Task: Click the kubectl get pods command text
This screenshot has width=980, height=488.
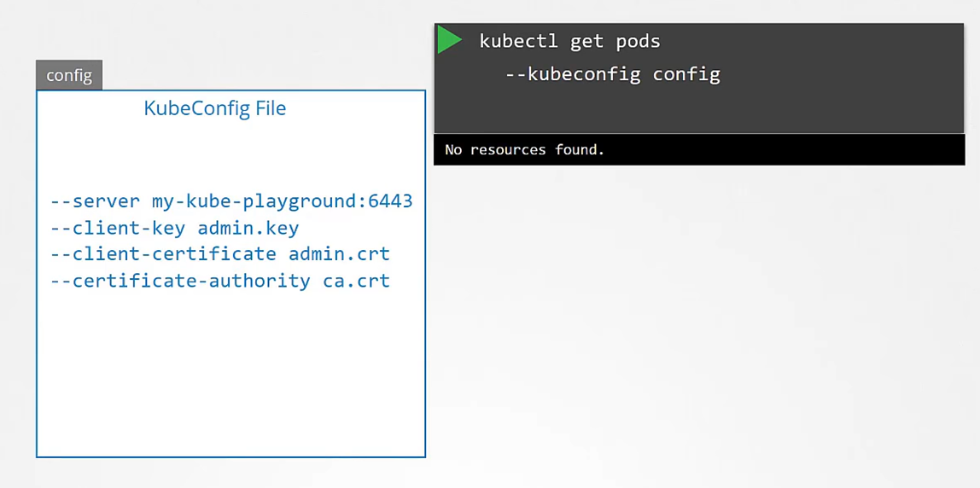Action: pyautogui.click(x=570, y=41)
